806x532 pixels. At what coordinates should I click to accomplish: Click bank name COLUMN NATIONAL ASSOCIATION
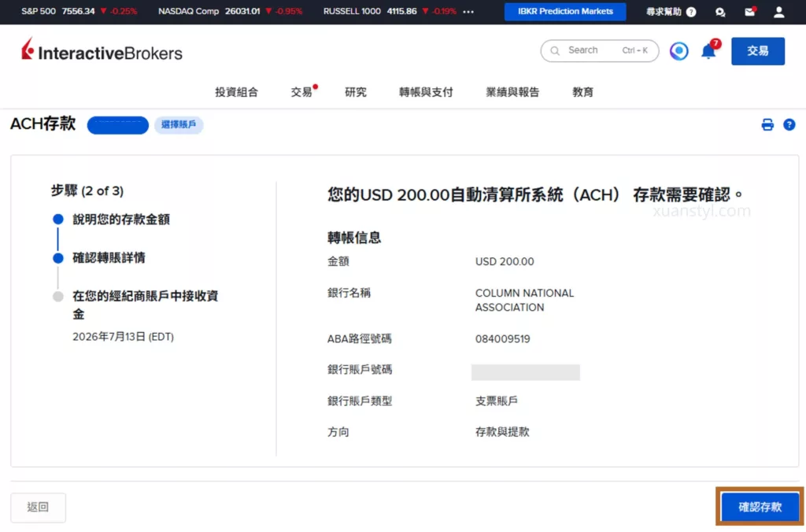tap(524, 300)
